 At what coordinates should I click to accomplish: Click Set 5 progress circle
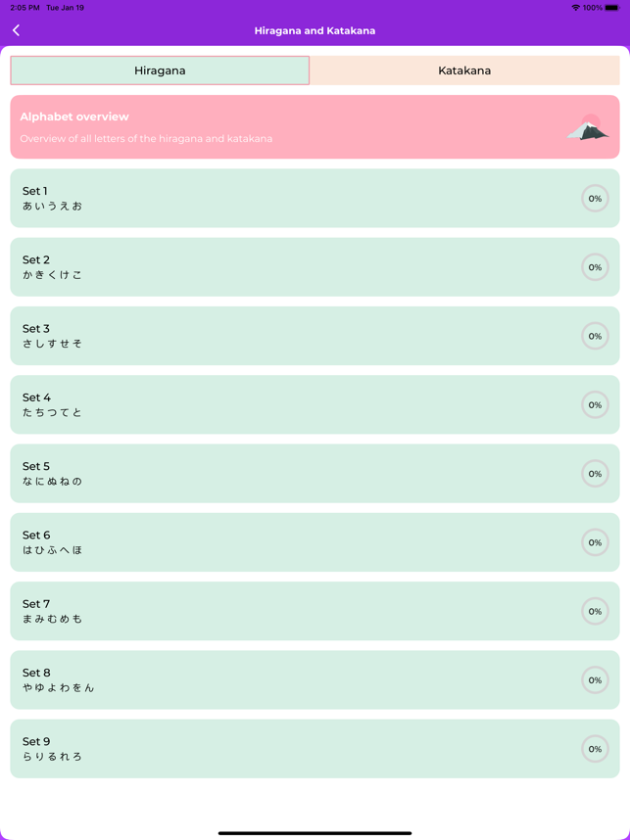(595, 474)
